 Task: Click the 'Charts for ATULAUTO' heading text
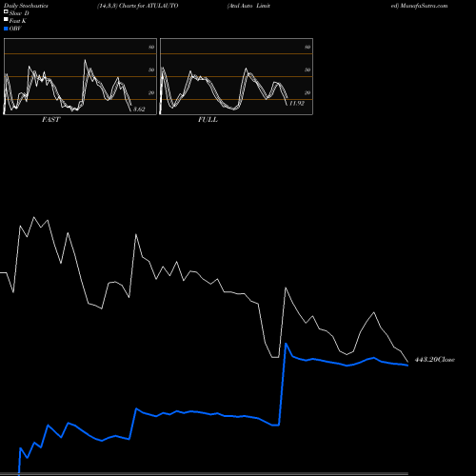click(149, 6)
